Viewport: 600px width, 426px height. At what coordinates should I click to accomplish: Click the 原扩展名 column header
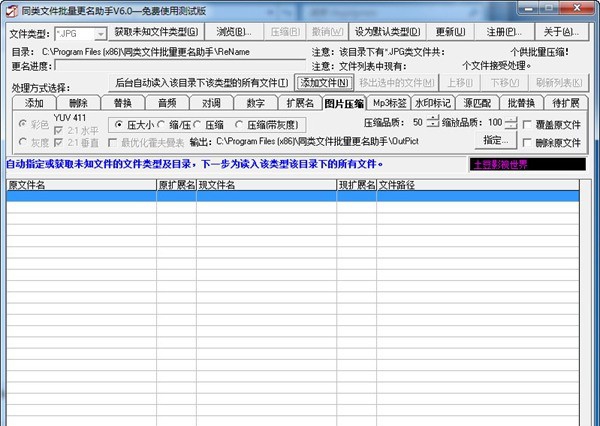(x=176, y=185)
